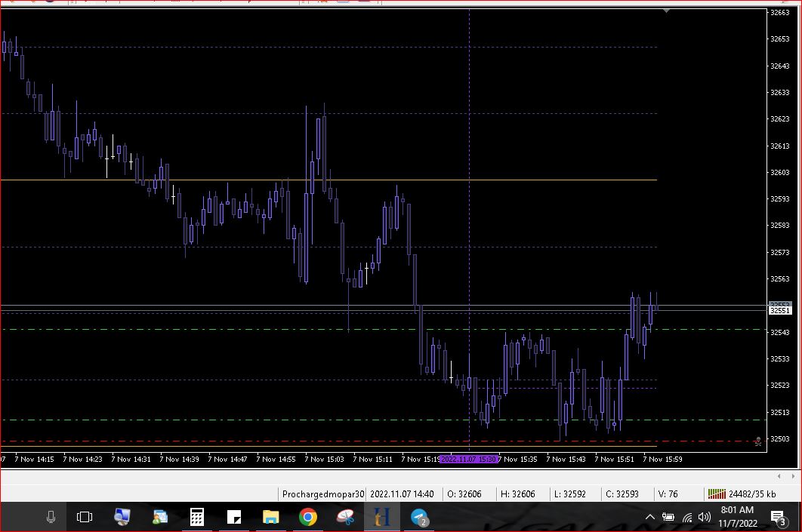This screenshot has height=532, width=802.
Task: Click the current price label 32551
Action: [x=779, y=310]
